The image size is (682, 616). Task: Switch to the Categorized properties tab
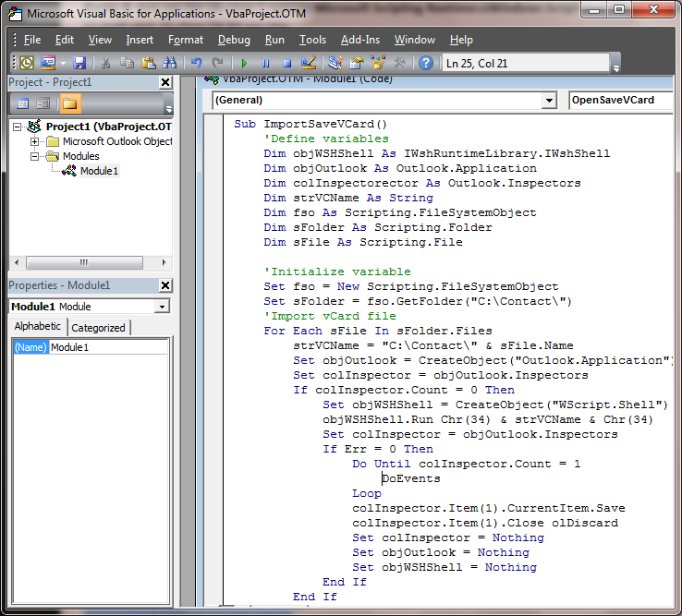coord(99,328)
